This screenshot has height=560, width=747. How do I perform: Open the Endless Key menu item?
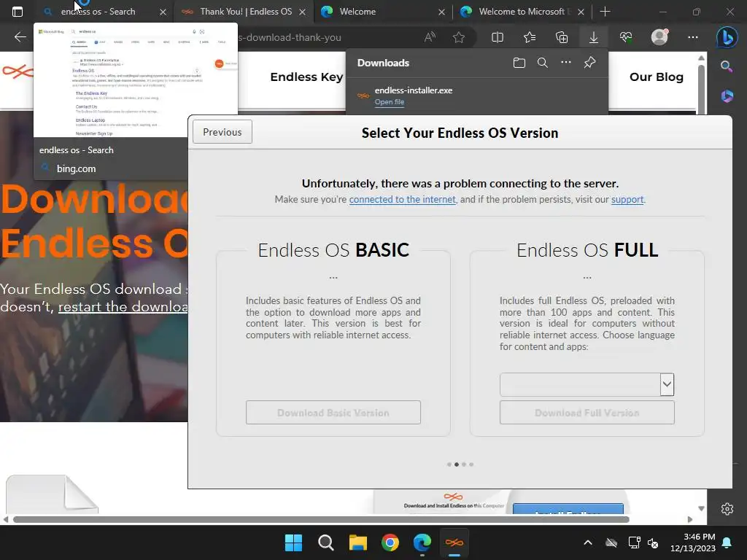coord(306,77)
